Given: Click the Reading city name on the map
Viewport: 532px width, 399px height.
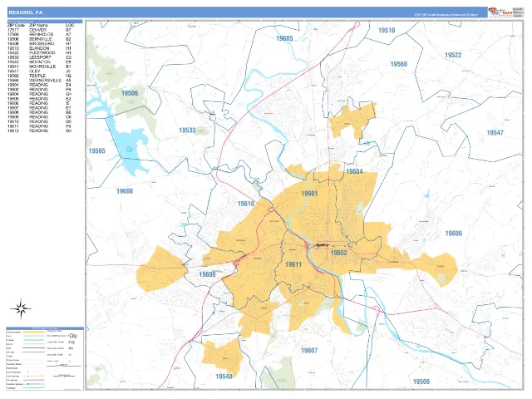Looking at the screenshot, I should click(x=323, y=245).
